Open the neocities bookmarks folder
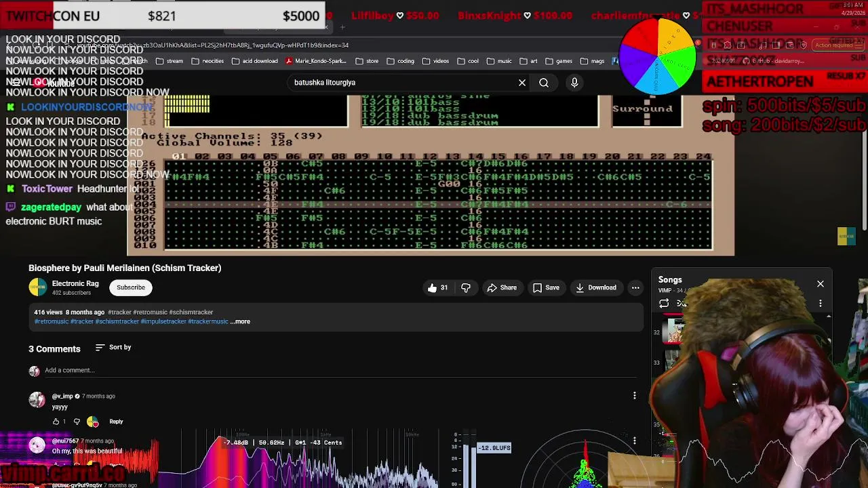Viewport: 868px width, 488px height. [x=208, y=61]
